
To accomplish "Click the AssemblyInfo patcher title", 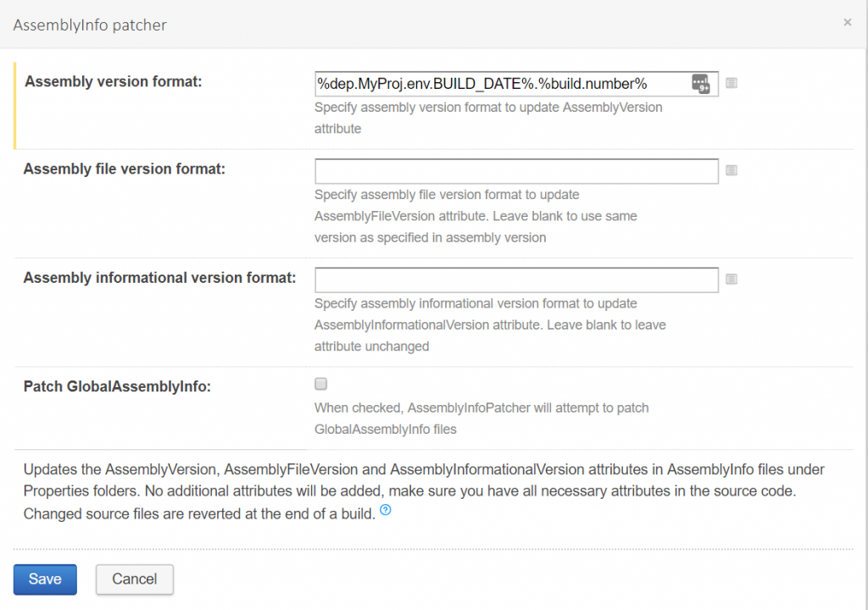I will (90, 25).
